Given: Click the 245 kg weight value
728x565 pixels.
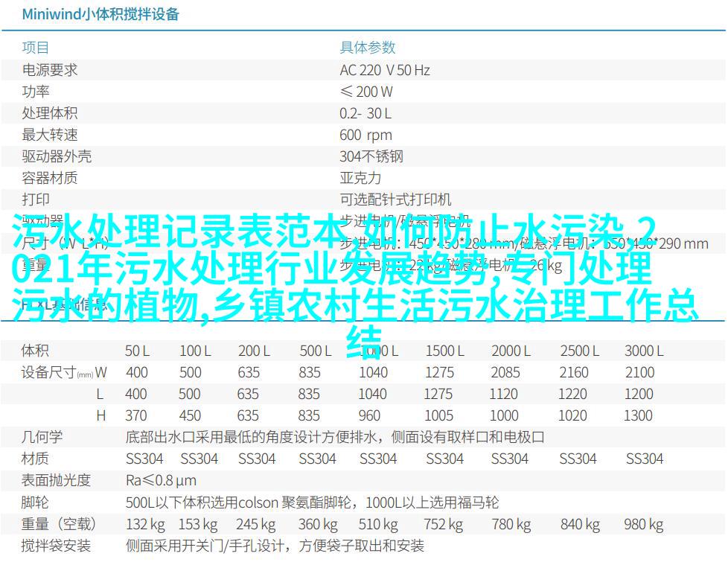Looking at the screenshot, I should (x=255, y=525).
